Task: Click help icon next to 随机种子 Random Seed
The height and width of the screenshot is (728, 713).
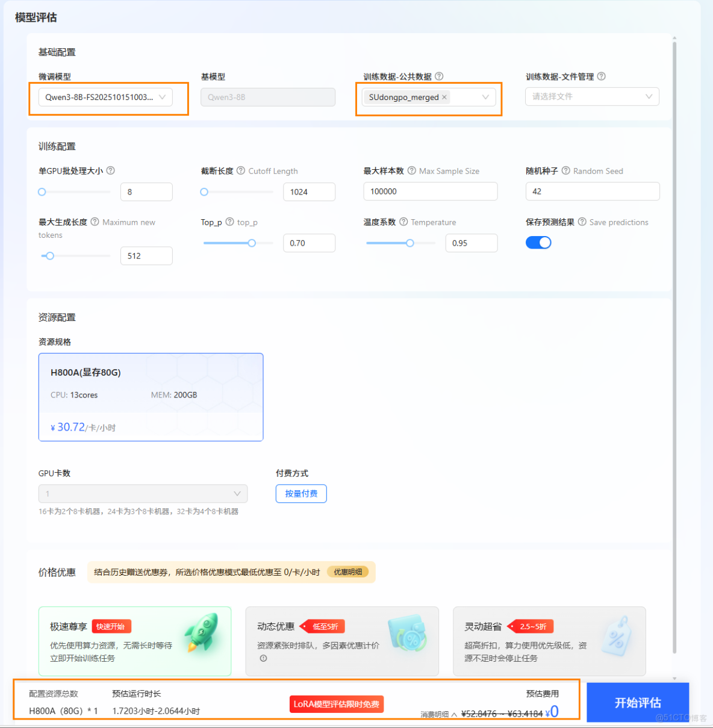Action: [565, 170]
